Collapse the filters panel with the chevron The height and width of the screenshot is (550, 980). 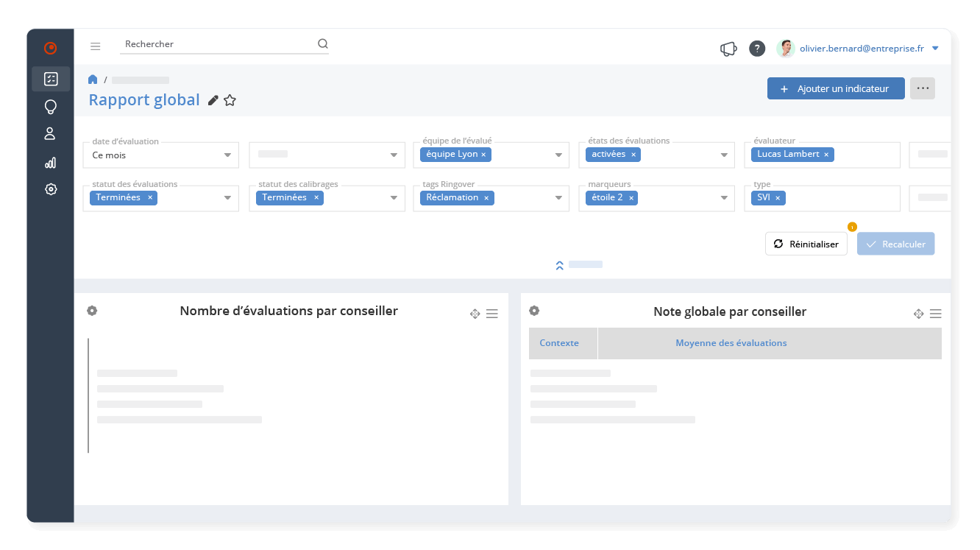(559, 264)
